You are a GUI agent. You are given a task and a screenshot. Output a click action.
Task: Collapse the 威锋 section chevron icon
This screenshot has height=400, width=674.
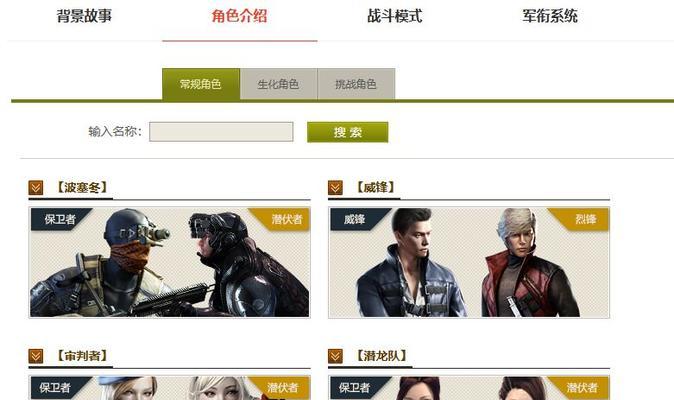[x=335, y=188]
